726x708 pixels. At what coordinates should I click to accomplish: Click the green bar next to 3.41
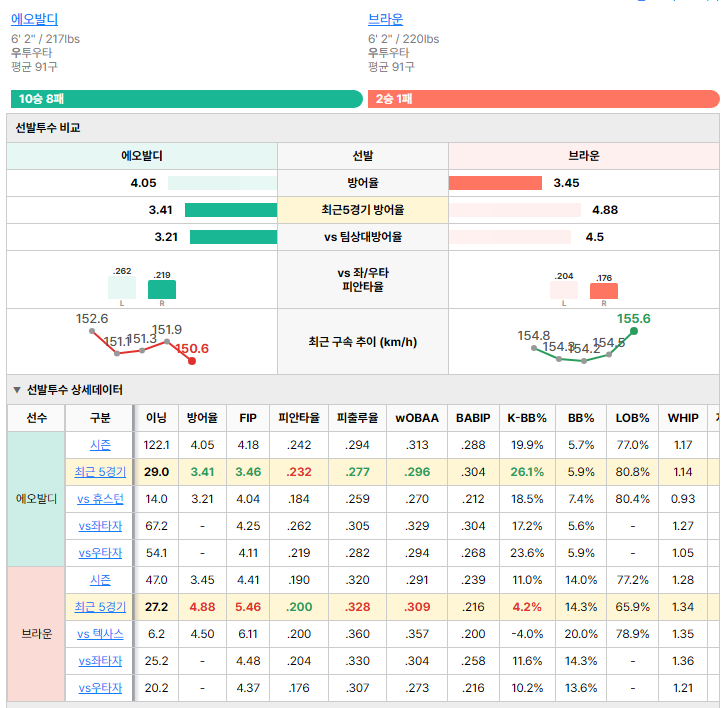pos(231,210)
